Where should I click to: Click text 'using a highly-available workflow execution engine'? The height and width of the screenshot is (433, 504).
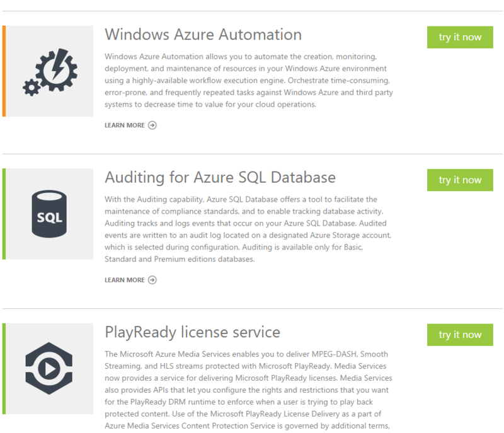coord(195,81)
